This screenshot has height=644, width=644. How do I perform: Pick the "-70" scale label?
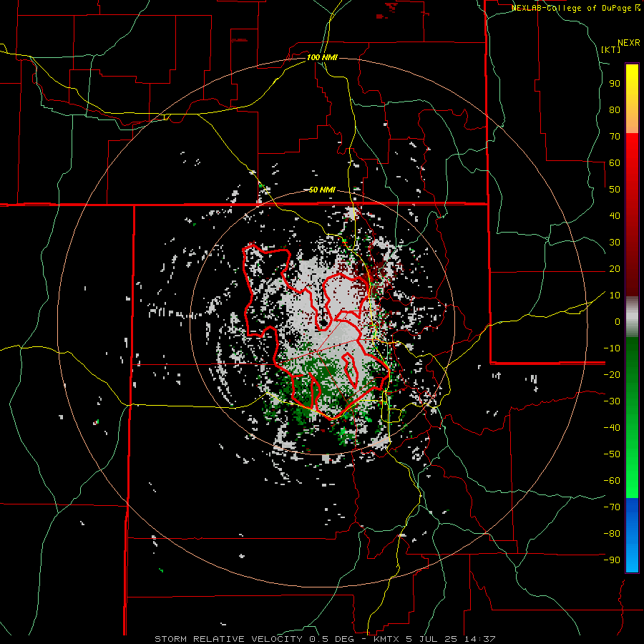(612, 507)
